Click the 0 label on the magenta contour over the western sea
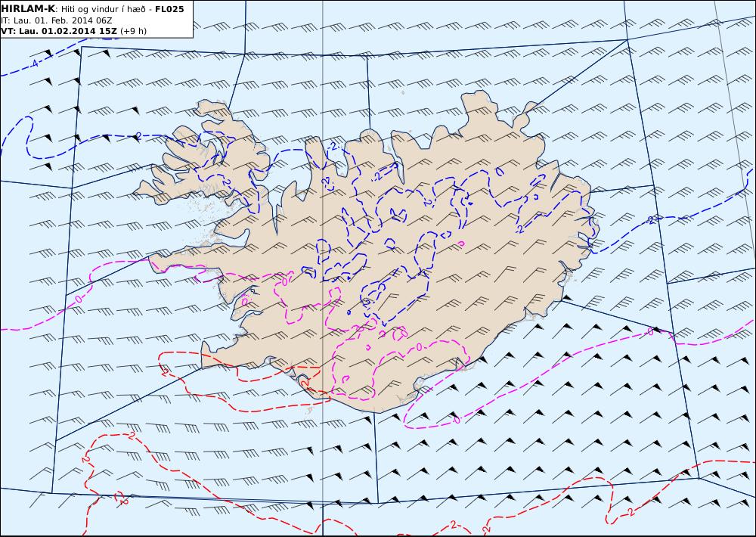Viewport: 756px width, 537px height. [x=79, y=300]
